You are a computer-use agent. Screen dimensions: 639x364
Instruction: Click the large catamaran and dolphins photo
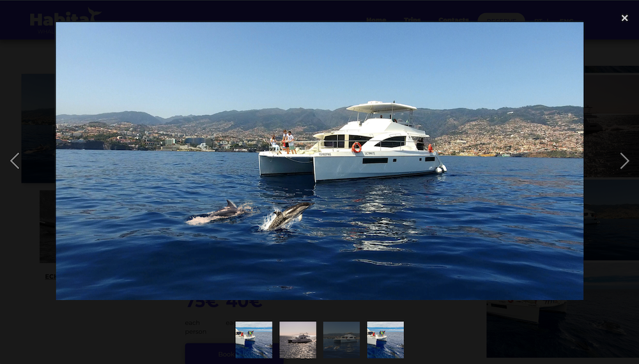[x=319, y=161]
